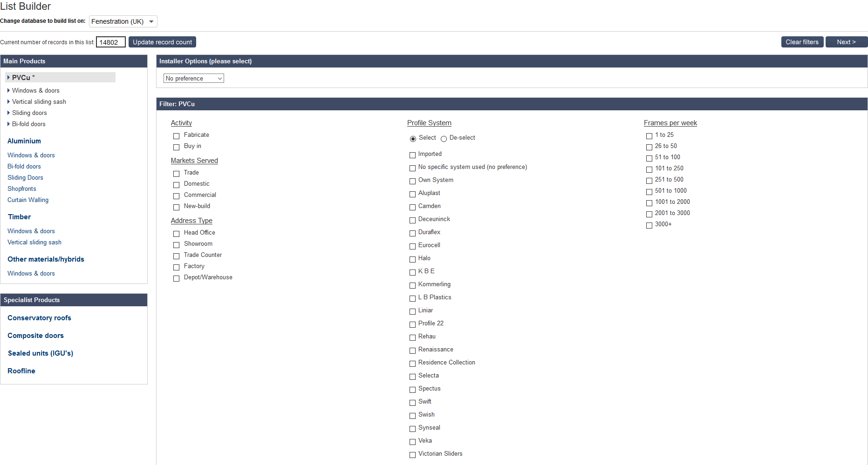Image resolution: width=868 pixels, height=465 pixels.
Task: Enable the Fabricate activity checkbox
Action: pos(176,136)
